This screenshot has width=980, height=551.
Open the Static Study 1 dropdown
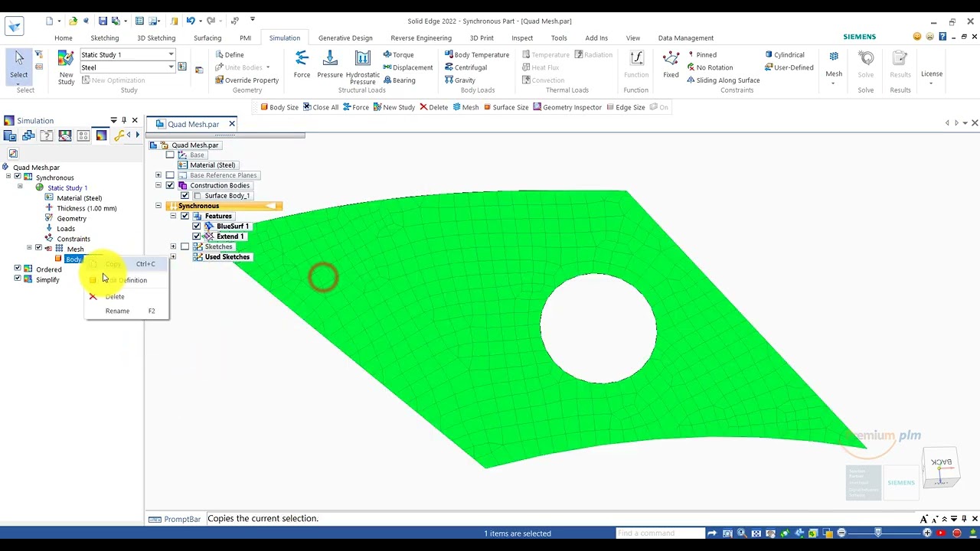(x=171, y=54)
